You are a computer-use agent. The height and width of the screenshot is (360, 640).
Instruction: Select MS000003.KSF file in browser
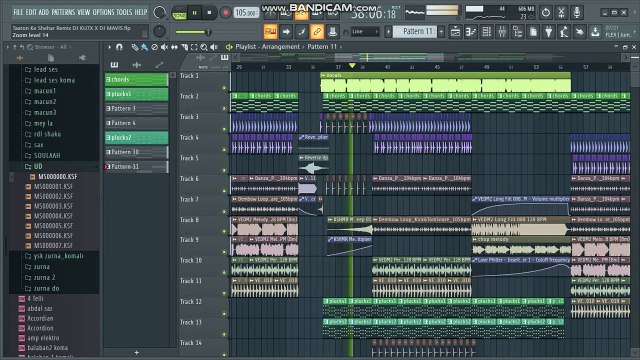click(53, 206)
